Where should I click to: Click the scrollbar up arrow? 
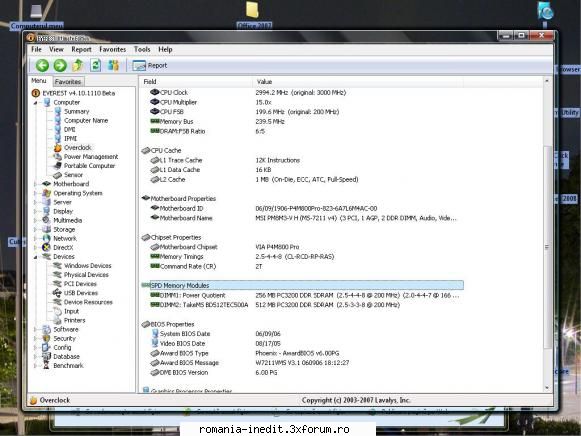[547, 81]
